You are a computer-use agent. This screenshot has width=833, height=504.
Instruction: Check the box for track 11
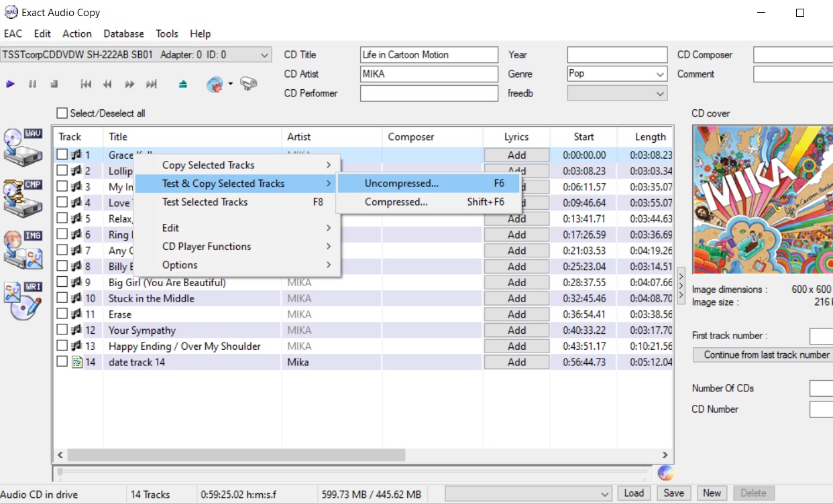click(x=62, y=314)
